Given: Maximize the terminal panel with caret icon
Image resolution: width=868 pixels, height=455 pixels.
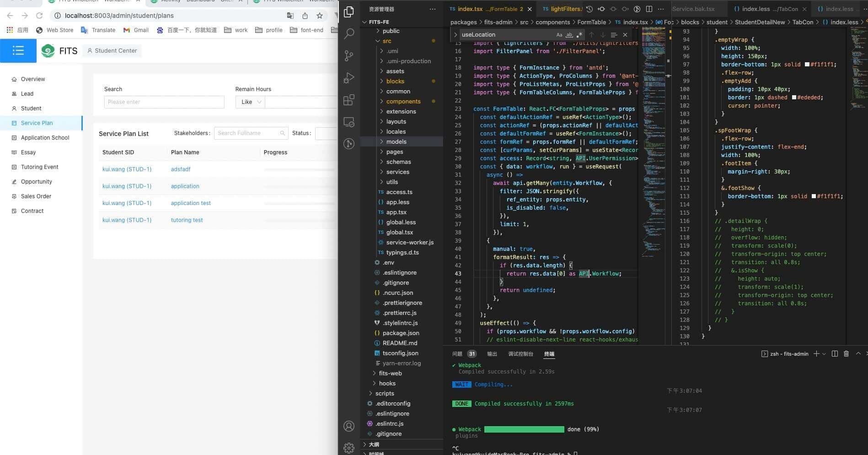Looking at the screenshot, I should click(x=858, y=354).
